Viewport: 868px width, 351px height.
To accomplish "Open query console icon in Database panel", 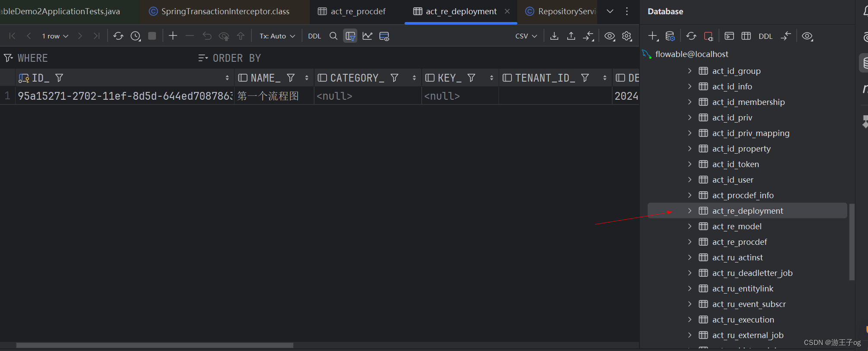I will [729, 36].
